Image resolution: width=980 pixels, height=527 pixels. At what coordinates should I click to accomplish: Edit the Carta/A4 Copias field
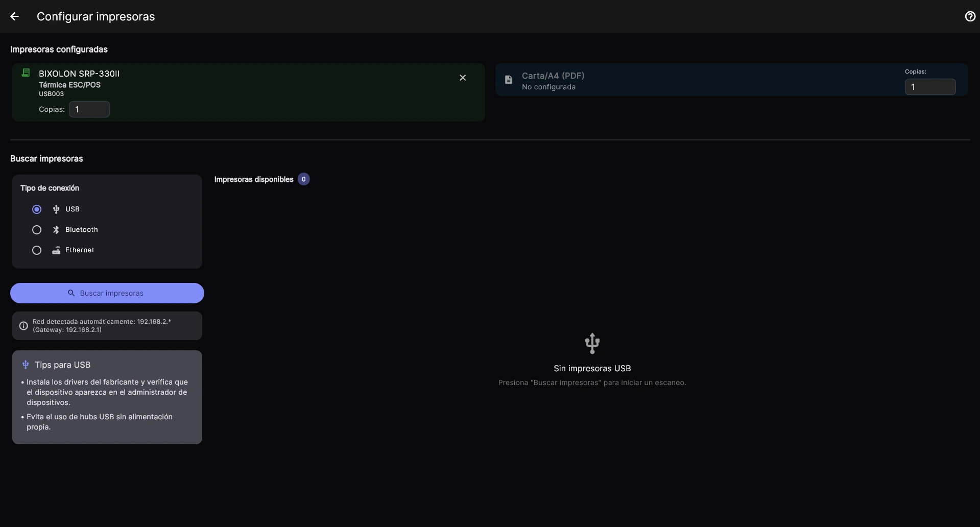pyautogui.click(x=930, y=87)
